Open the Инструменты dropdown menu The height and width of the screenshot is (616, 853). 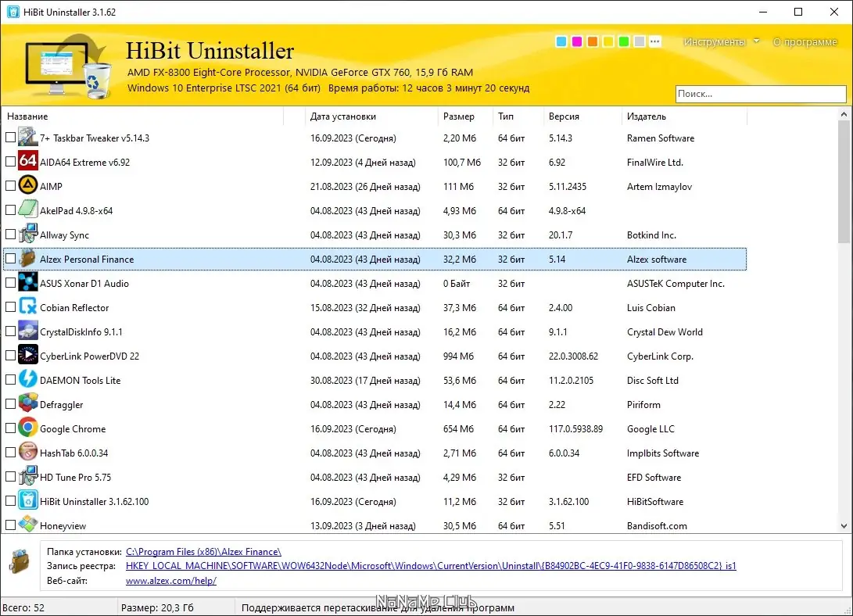click(x=721, y=42)
